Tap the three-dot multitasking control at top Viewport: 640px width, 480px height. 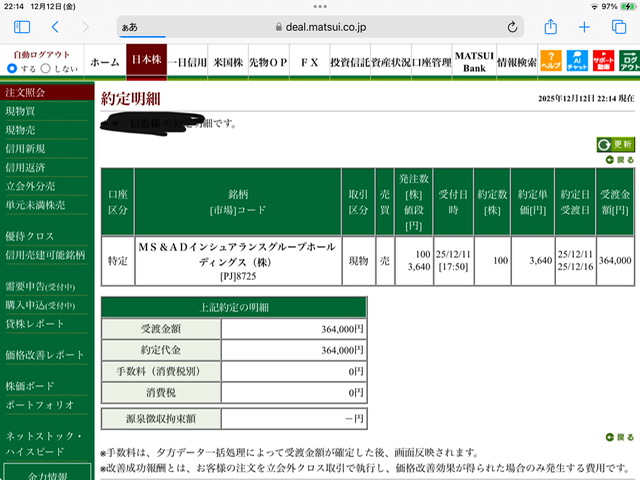[x=320, y=6]
